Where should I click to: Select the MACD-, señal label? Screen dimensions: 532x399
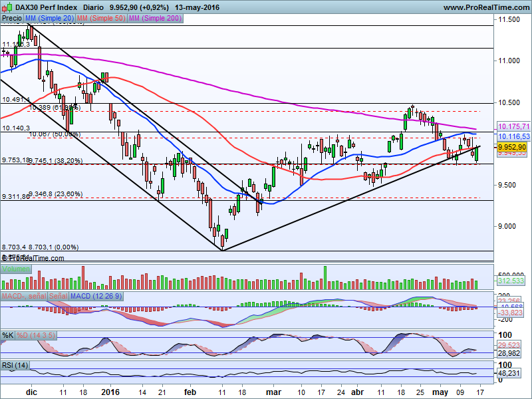point(24,296)
